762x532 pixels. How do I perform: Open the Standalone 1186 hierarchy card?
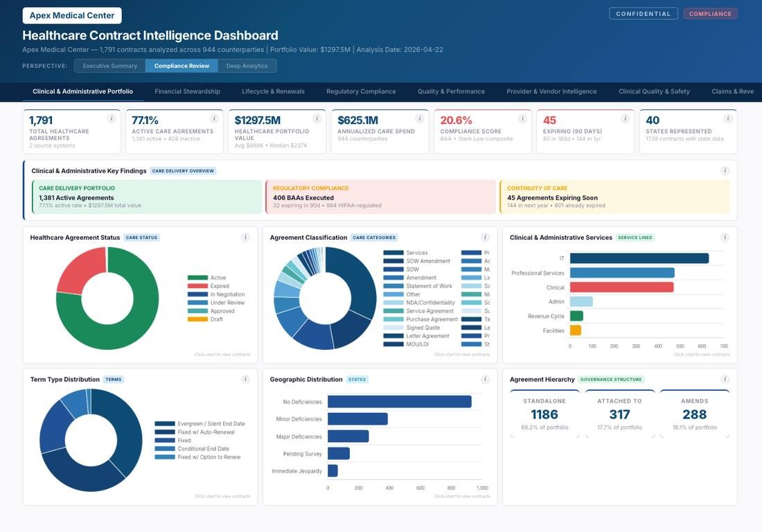(x=544, y=414)
